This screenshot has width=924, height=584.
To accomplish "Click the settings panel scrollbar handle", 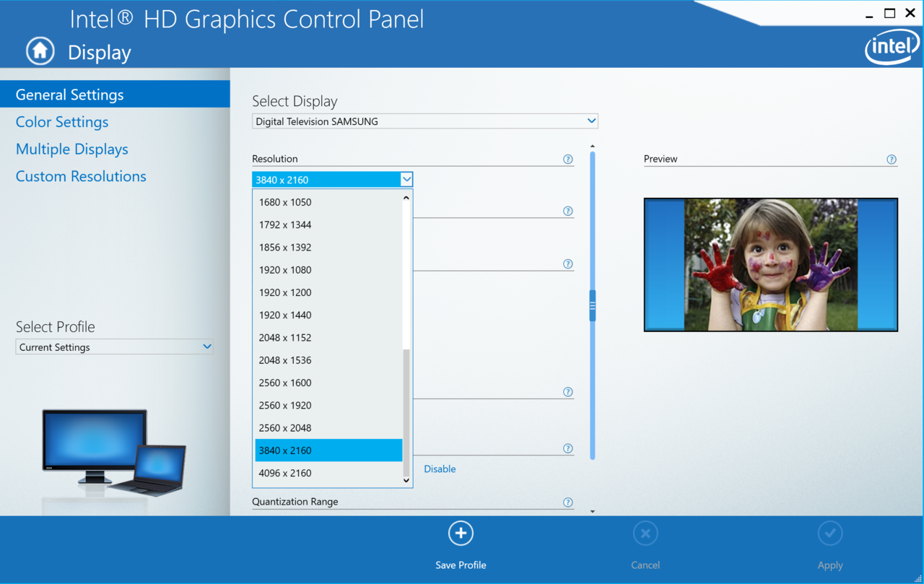I will (593, 305).
